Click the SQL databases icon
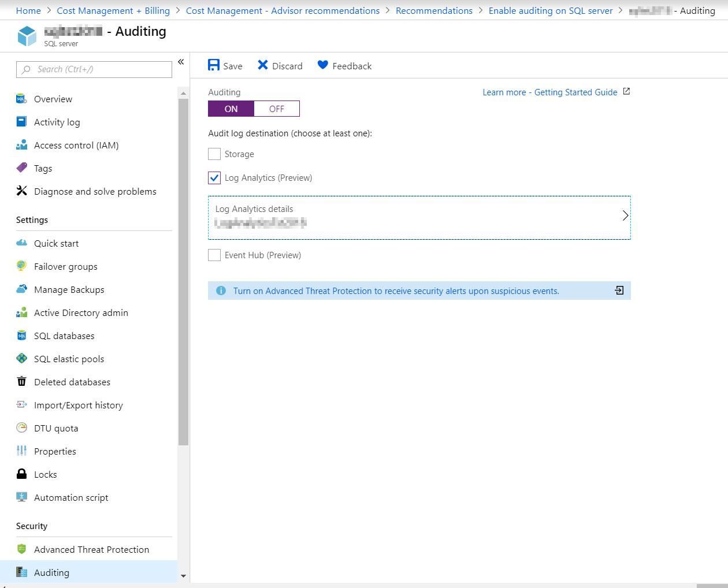Image resolution: width=728 pixels, height=588 pixels. point(21,336)
